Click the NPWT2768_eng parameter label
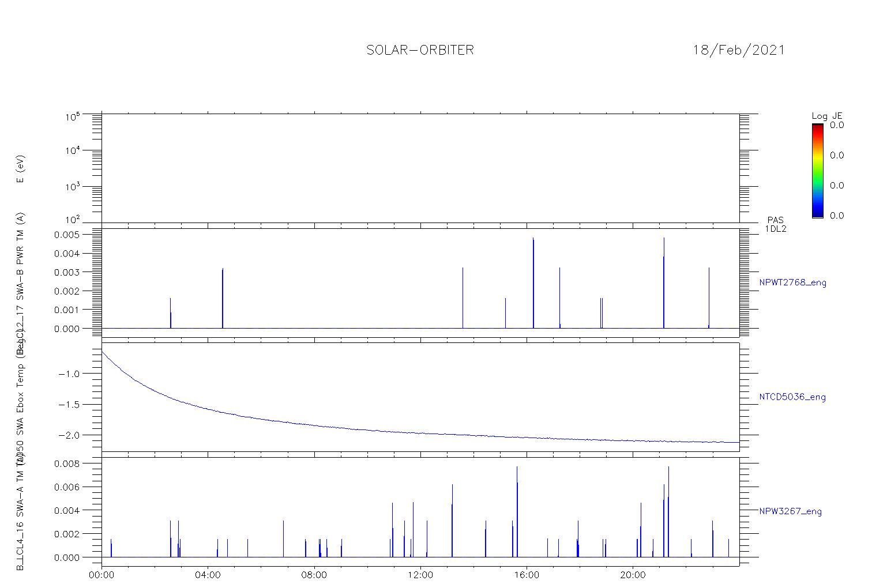Screen dimensions: 872x588 (x=793, y=283)
